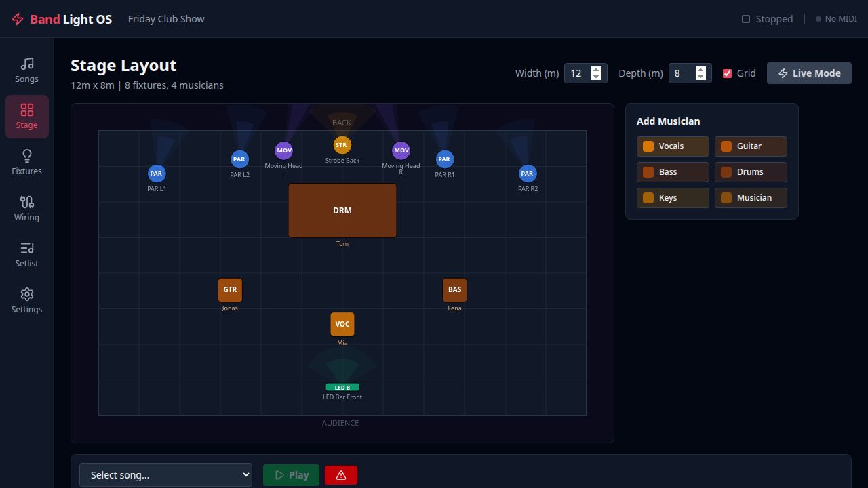Select the LED Bar Front fixture
The image size is (868, 488).
342,388
